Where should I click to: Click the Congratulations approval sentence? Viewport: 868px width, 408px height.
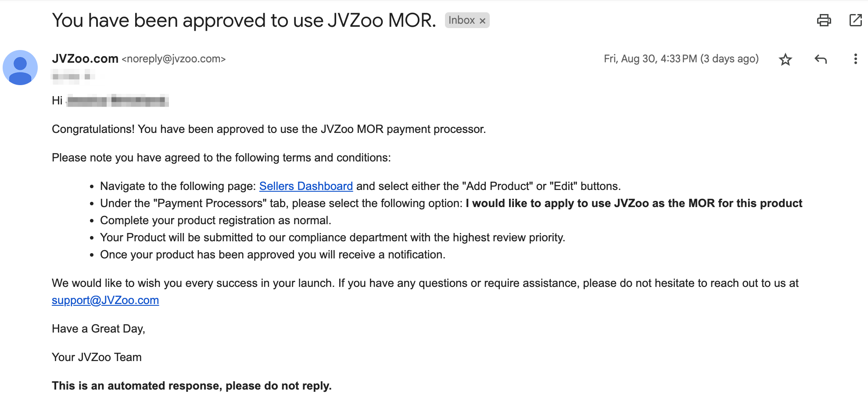tap(269, 129)
